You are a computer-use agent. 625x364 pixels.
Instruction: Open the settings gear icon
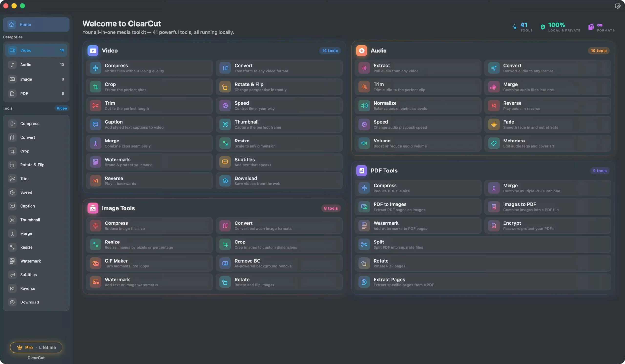coord(618,6)
